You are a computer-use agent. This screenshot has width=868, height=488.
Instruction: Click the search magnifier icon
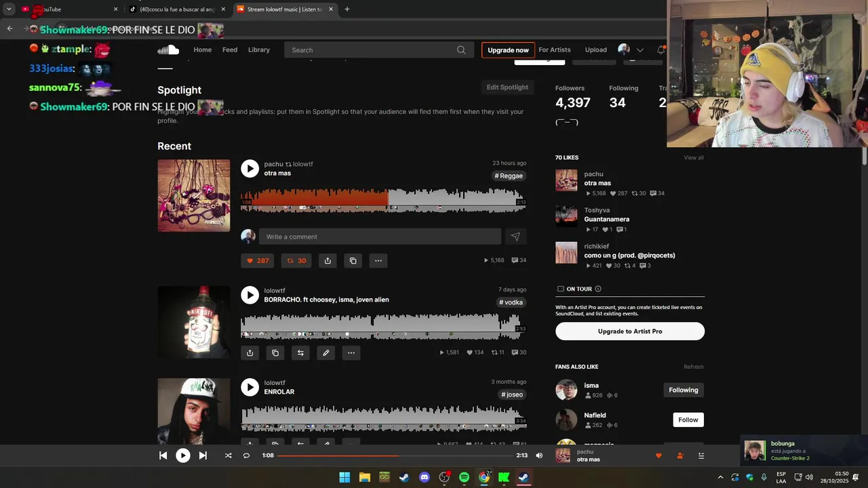click(x=461, y=49)
